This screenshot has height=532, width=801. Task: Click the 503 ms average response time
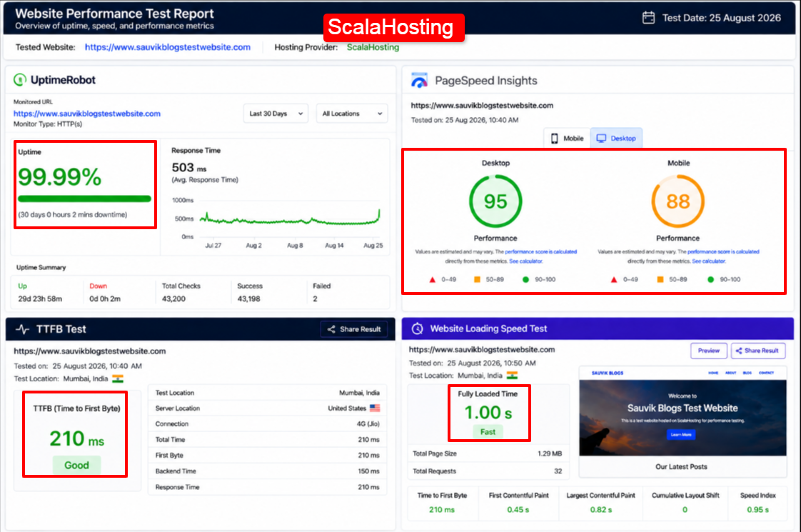[x=189, y=168]
